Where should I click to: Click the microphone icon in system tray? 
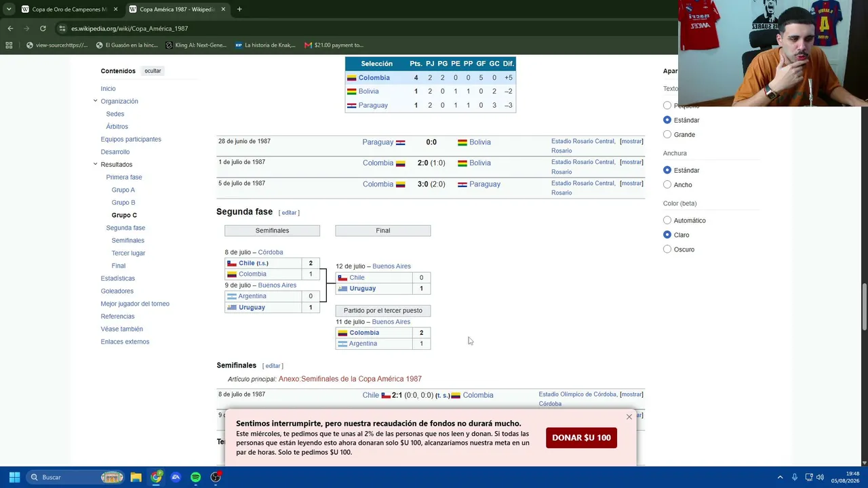click(794, 477)
